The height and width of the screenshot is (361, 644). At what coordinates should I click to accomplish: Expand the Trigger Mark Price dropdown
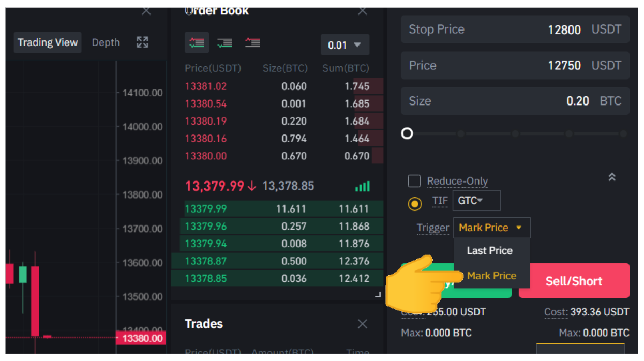(x=491, y=228)
